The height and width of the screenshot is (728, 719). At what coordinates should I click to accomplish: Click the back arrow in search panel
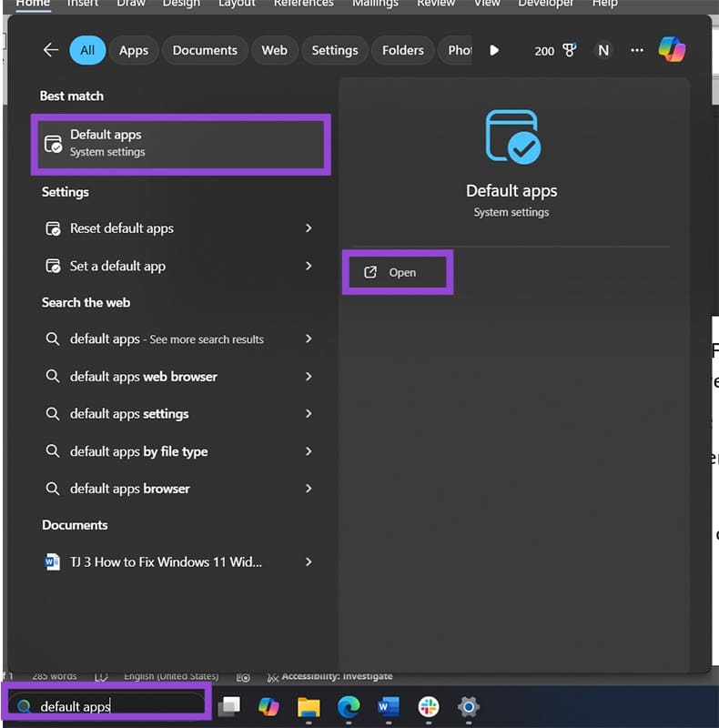tap(51, 50)
